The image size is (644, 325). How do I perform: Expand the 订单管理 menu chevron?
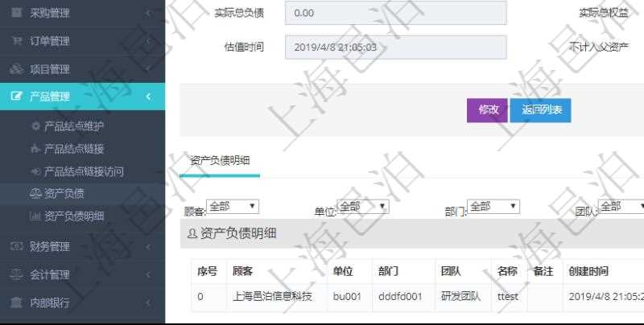pyautogui.click(x=148, y=40)
